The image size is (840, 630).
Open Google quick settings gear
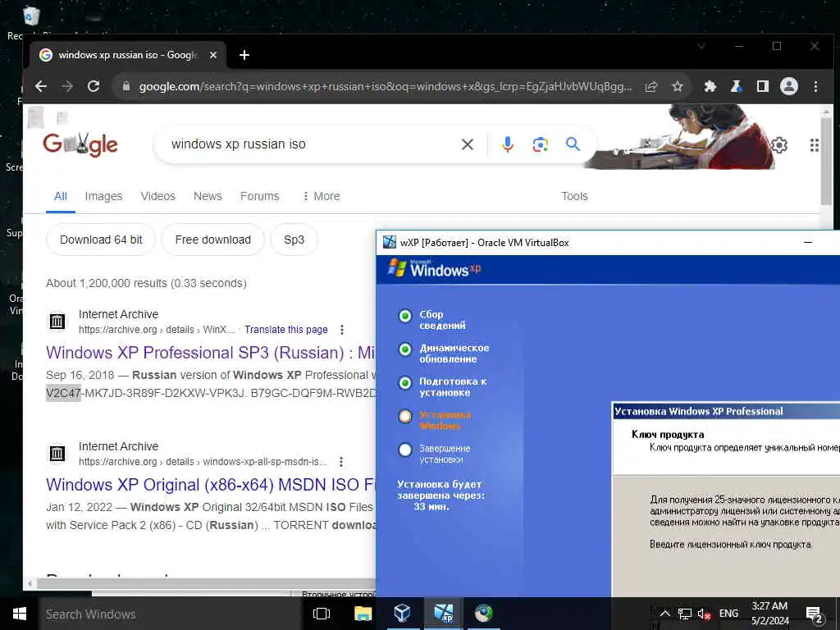coord(779,144)
